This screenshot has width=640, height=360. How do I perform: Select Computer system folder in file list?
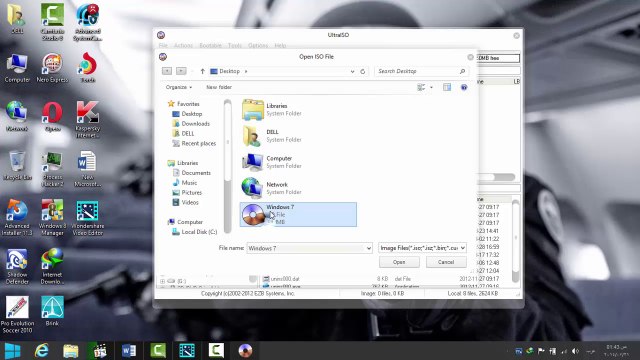point(272,162)
